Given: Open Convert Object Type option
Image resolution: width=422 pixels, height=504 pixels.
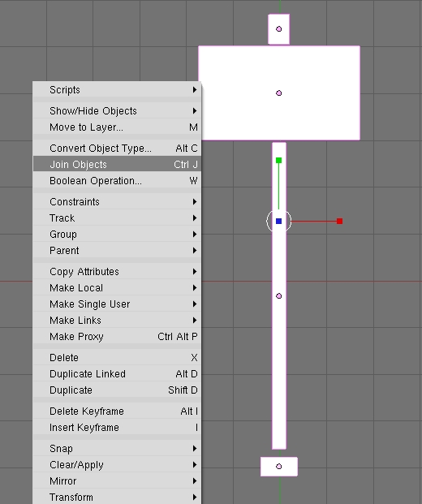Looking at the screenshot, I should (x=117, y=149).
